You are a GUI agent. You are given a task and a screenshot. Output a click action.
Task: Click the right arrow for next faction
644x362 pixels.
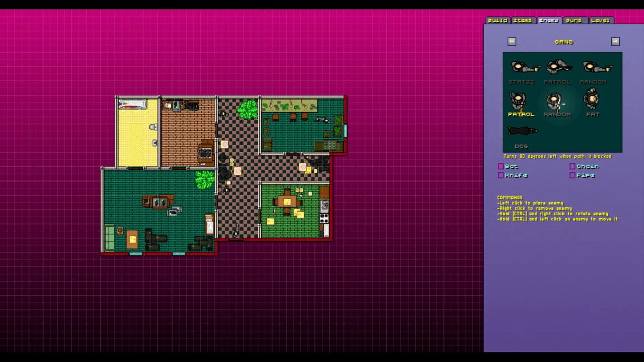(615, 42)
